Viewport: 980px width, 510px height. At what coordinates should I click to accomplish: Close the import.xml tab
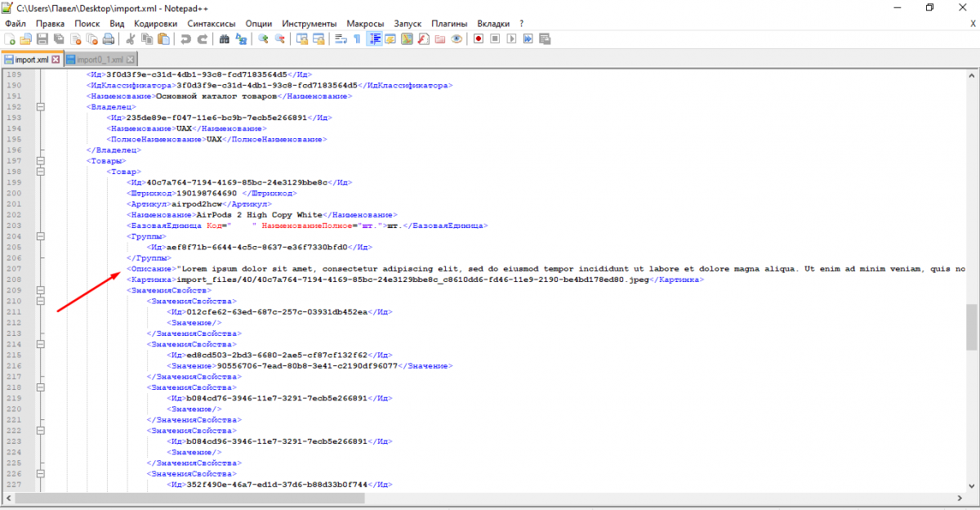point(56,60)
